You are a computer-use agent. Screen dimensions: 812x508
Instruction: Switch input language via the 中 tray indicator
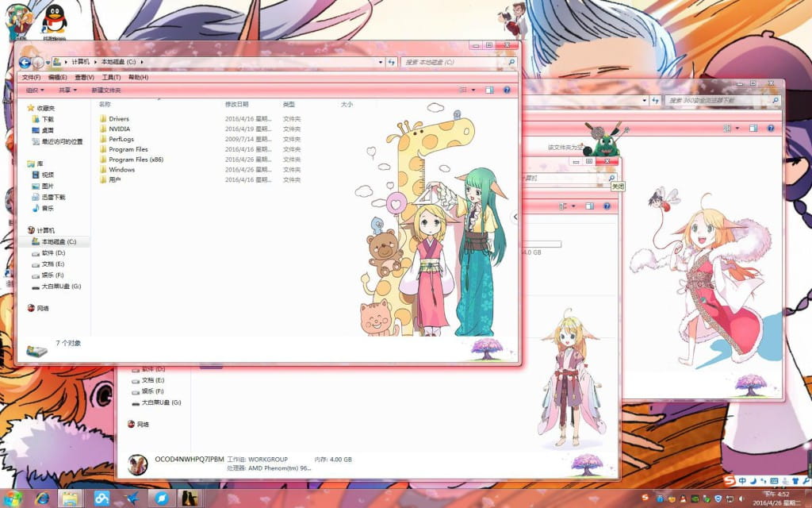click(x=743, y=481)
